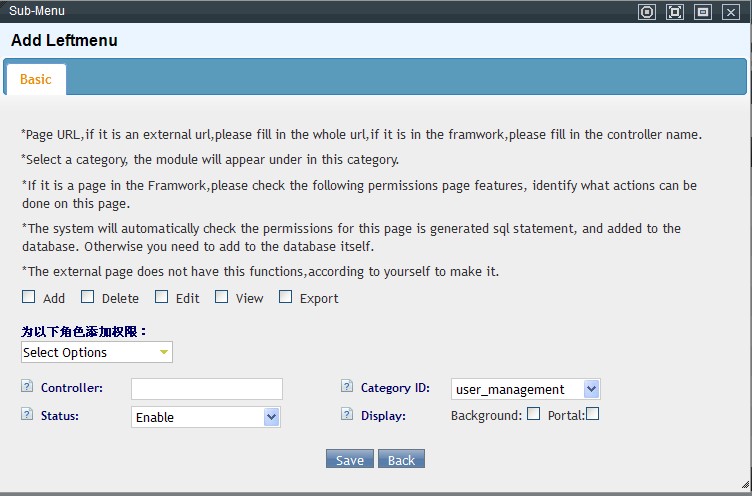This screenshot has width=752, height=496.
Task: Expand the Status dropdown showing Enable
Action: 205,417
